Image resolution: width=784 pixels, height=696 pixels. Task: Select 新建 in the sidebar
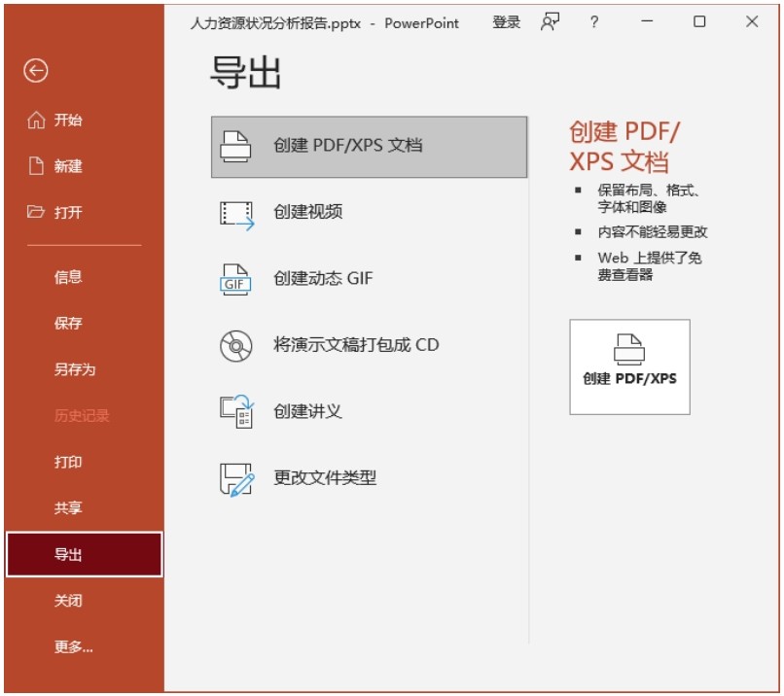point(67,166)
